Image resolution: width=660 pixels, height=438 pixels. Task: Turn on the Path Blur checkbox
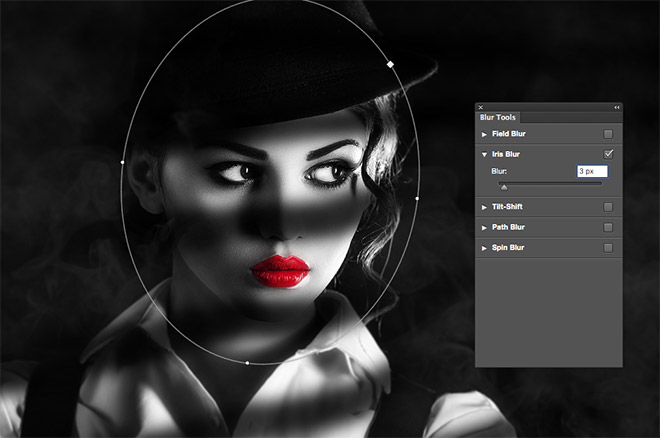coord(608,227)
